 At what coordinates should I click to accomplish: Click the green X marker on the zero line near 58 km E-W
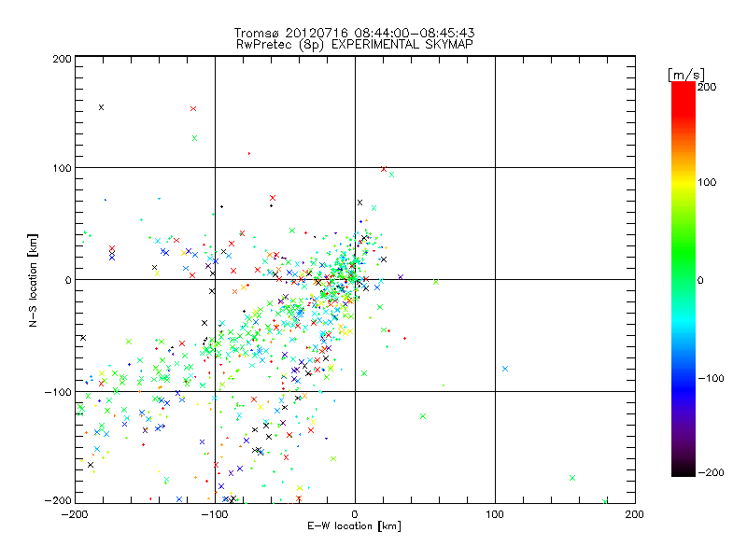tap(436, 282)
